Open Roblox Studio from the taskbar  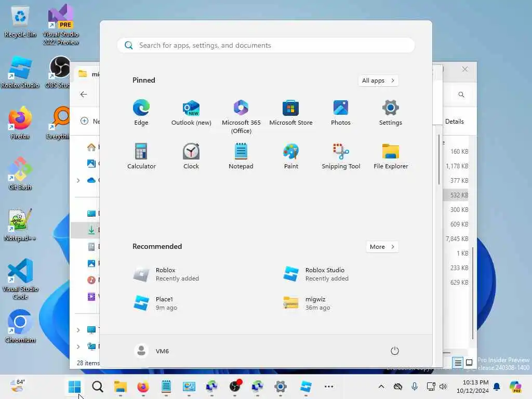click(x=305, y=387)
